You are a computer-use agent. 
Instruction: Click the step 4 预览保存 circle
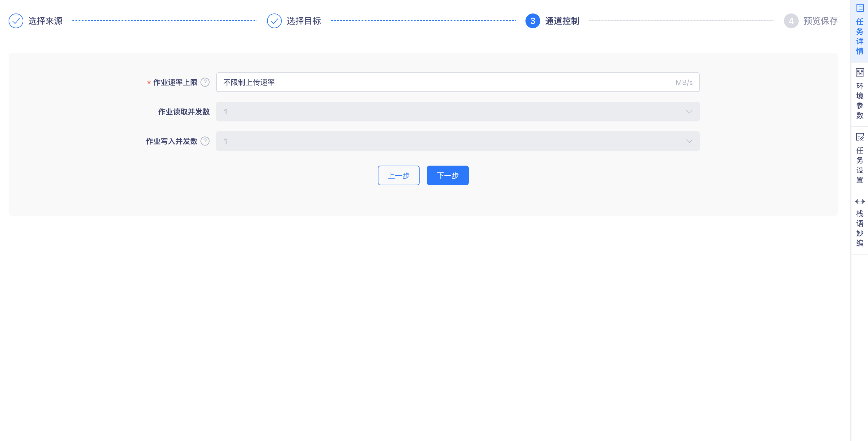tap(791, 21)
